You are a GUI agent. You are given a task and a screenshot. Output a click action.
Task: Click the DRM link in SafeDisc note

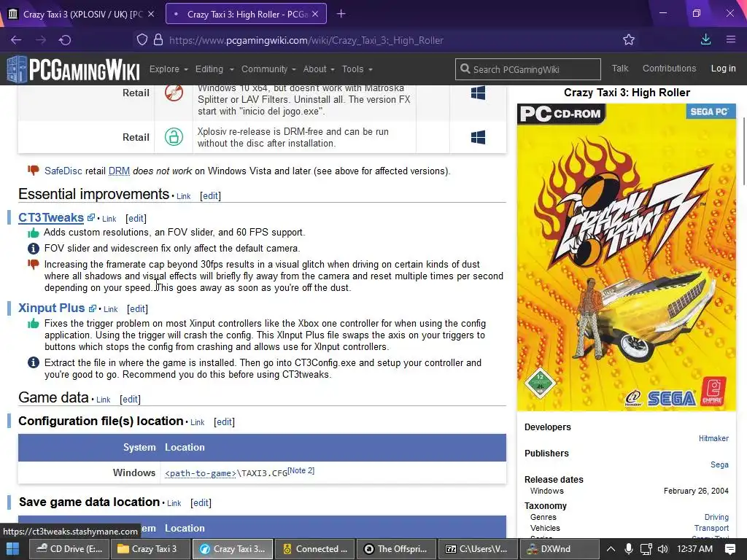[119, 171]
